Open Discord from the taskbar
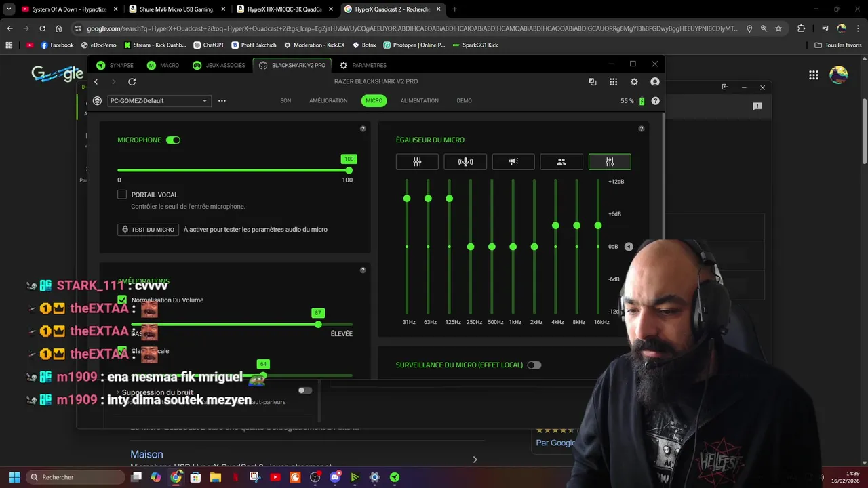 click(x=335, y=477)
